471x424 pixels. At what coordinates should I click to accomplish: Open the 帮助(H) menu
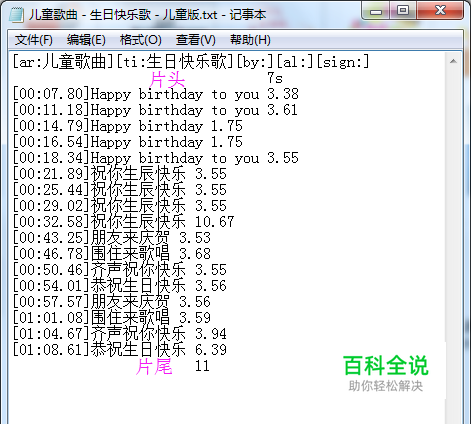[x=250, y=40]
